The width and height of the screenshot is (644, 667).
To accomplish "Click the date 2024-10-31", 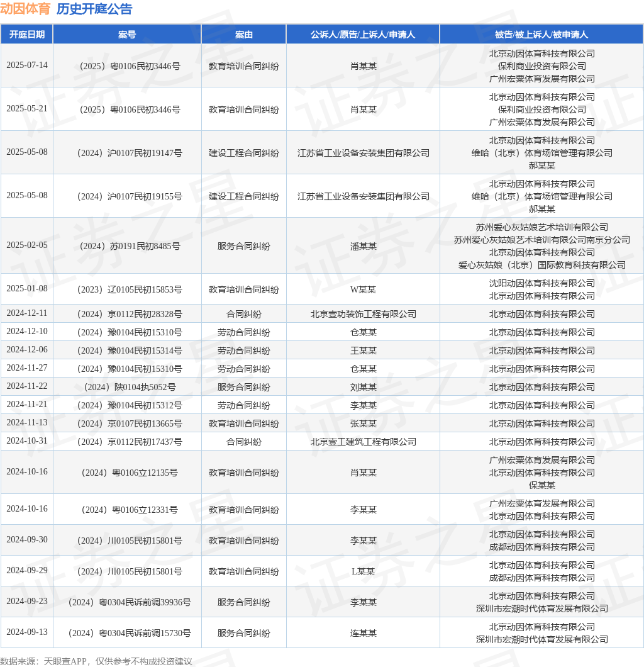I will [x=27, y=441].
